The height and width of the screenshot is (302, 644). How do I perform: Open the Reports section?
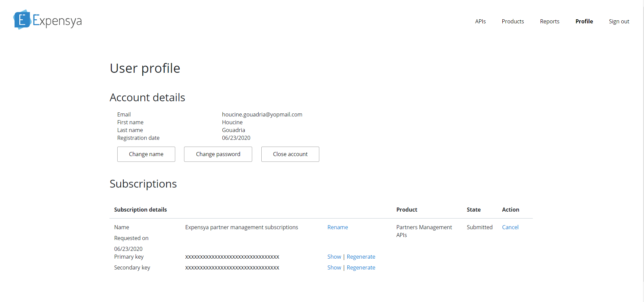tap(549, 21)
